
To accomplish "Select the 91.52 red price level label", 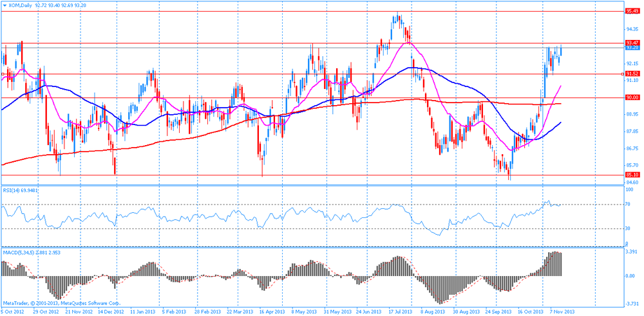I will [x=632, y=74].
